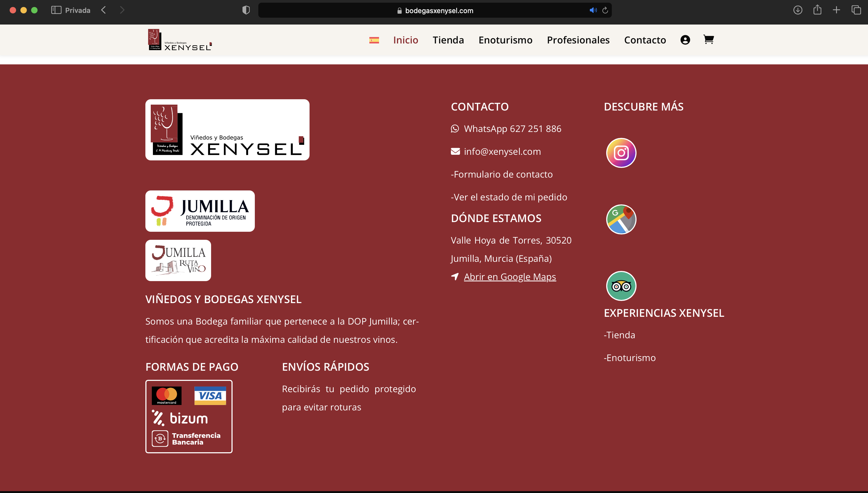
Task: Click the bodegasxenysel.com address bar
Action: click(435, 10)
